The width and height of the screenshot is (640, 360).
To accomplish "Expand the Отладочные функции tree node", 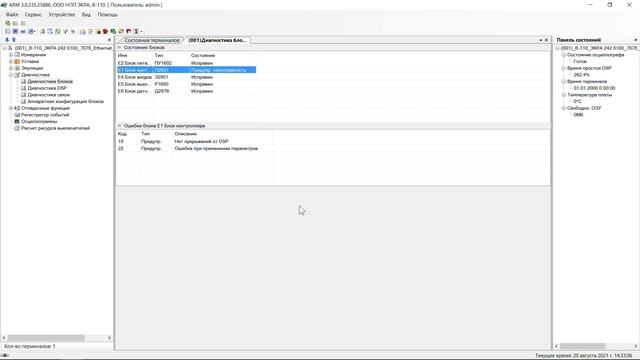I will (11, 108).
